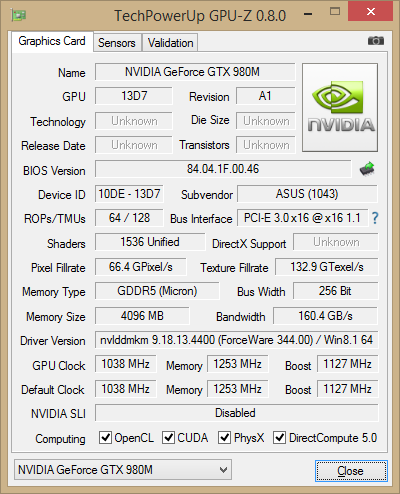The height and width of the screenshot is (494, 400).
Task: Toggle the CUDA checkbox
Action: click(168, 438)
